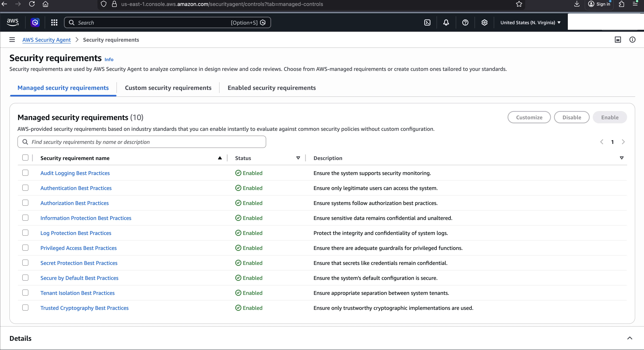
Task: Open AWS help question mark icon
Action: click(x=465, y=22)
